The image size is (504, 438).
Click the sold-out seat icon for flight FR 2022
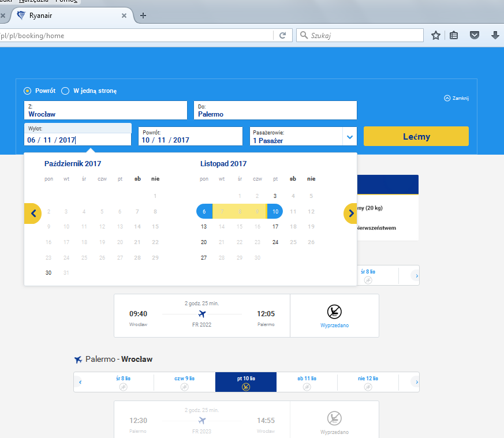(334, 312)
